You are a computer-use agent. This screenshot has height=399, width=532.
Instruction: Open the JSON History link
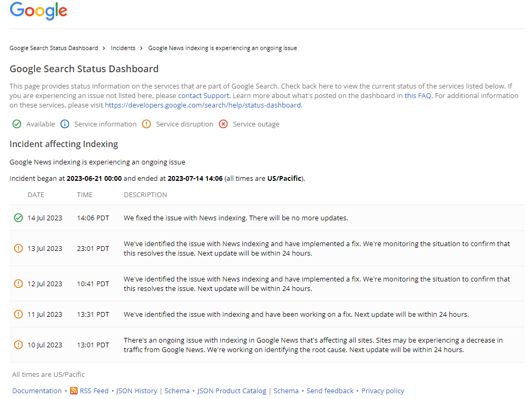tap(137, 391)
